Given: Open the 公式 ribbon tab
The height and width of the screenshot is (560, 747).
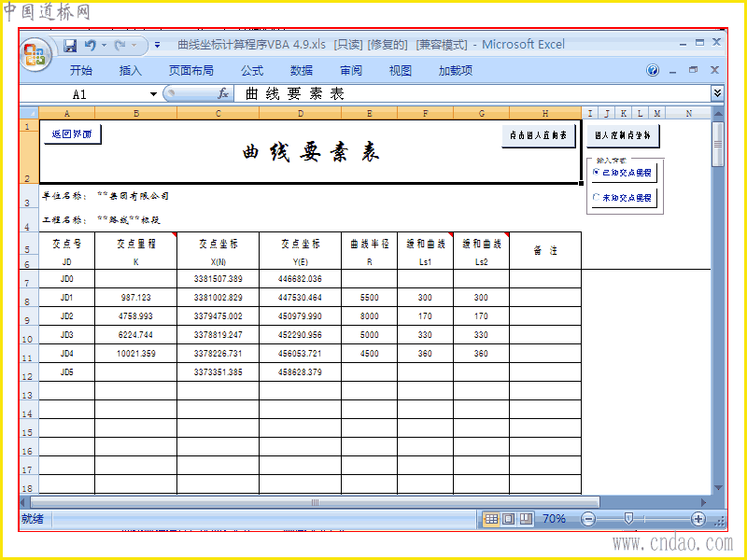Looking at the screenshot, I should [x=252, y=71].
